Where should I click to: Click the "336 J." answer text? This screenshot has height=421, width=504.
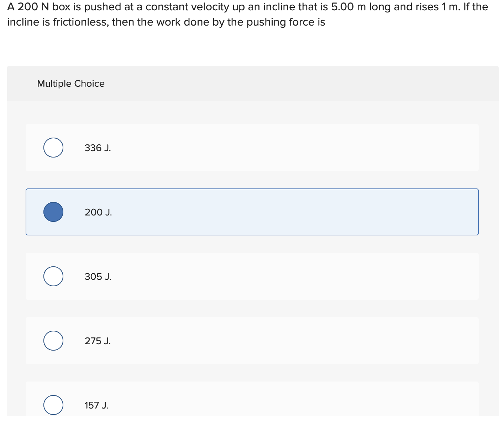98,148
